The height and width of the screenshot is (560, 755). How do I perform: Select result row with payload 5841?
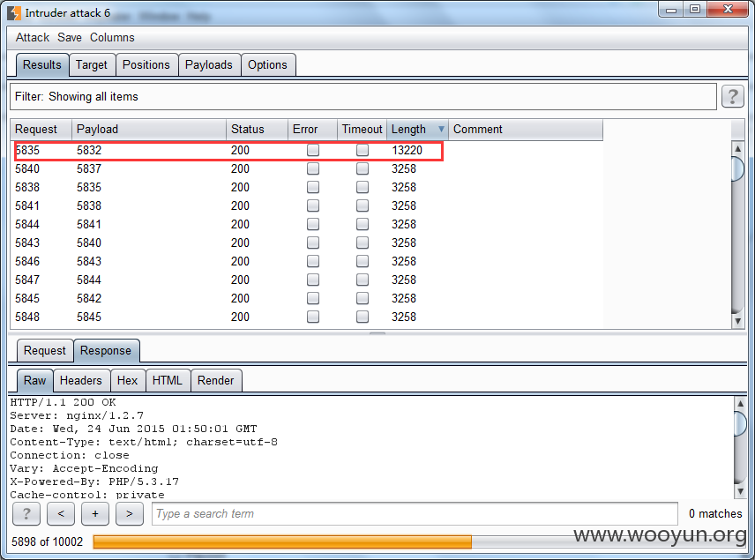(306, 224)
